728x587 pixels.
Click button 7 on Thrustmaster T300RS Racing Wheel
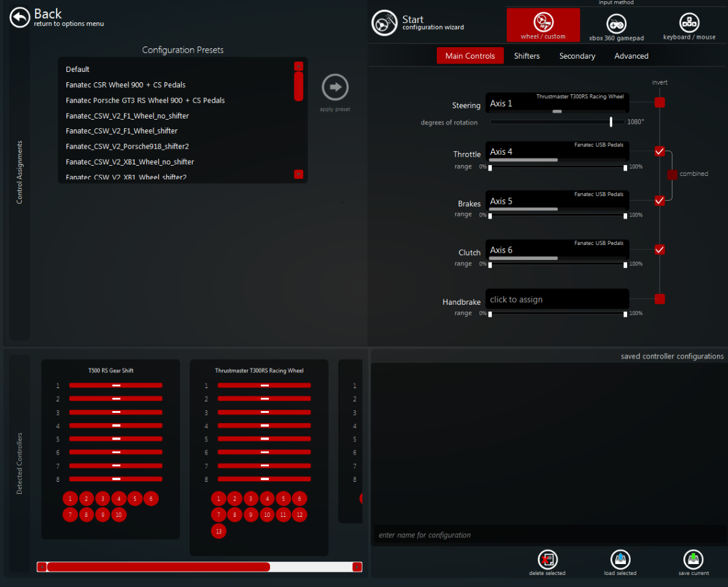219,515
